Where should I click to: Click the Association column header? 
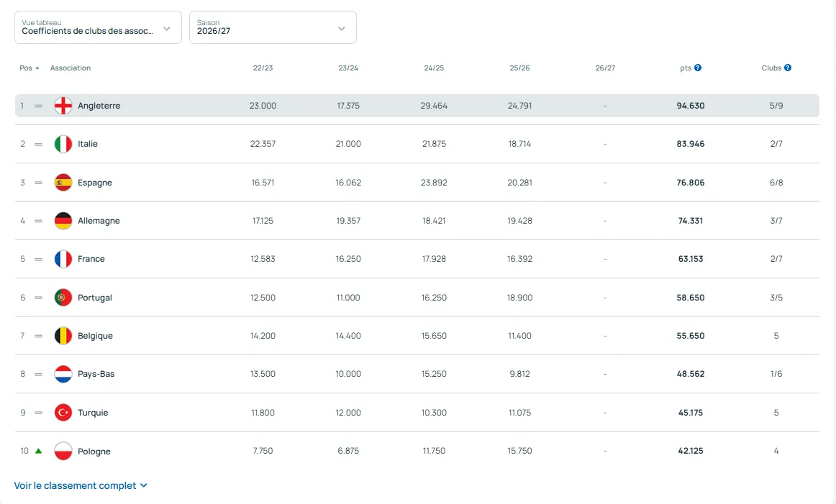71,68
